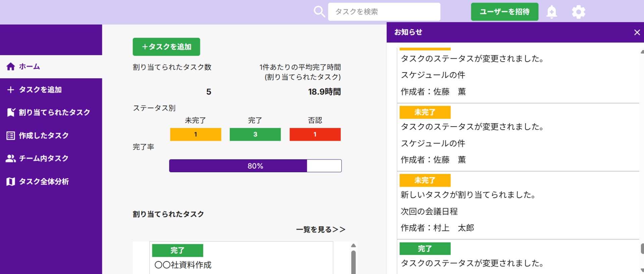This screenshot has height=274, width=644.
Task: Click the search magnifier icon
Action: tap(319, 12)
